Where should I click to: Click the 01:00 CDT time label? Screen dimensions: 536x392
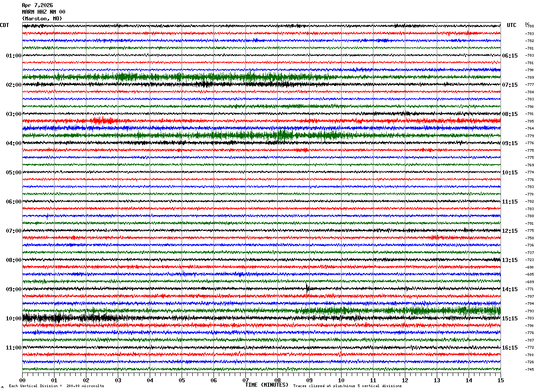point(14,56)
